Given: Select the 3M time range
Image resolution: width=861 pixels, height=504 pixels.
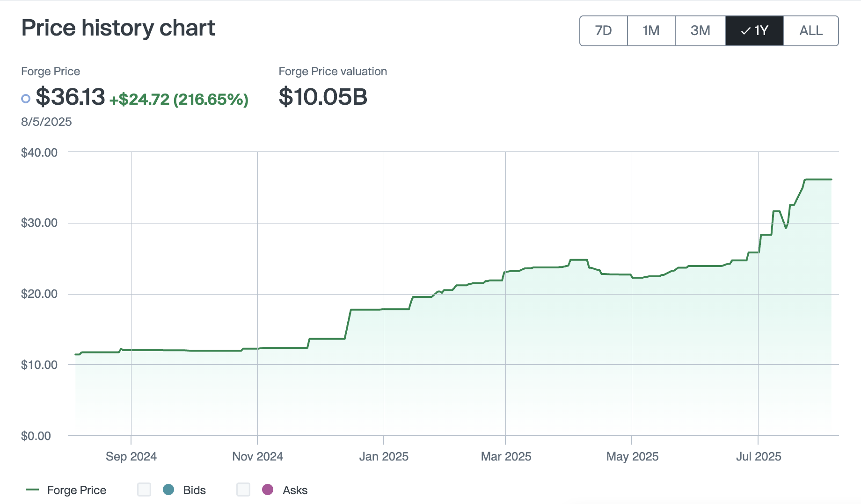Looking at the screenshot, I should coord(700,30).
